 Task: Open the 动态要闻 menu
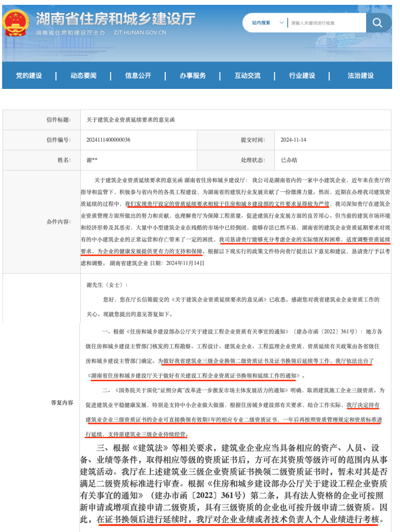coord(83,76)
